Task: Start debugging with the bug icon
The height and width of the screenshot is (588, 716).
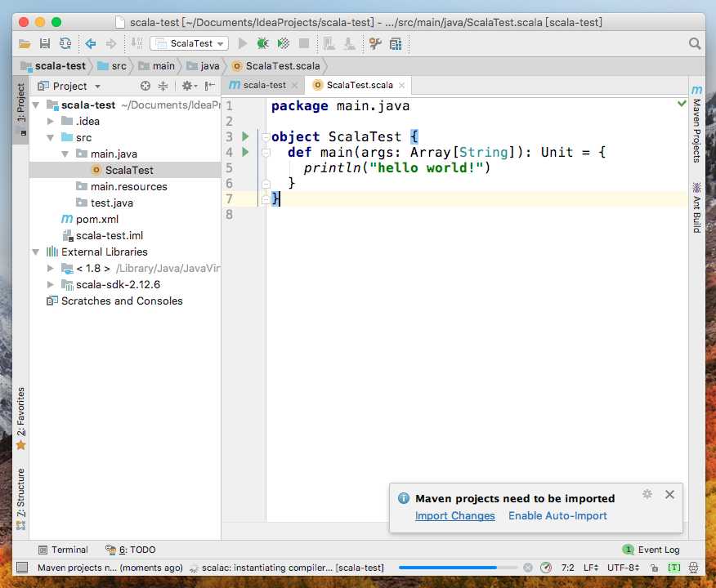Action: coord(262,44)
